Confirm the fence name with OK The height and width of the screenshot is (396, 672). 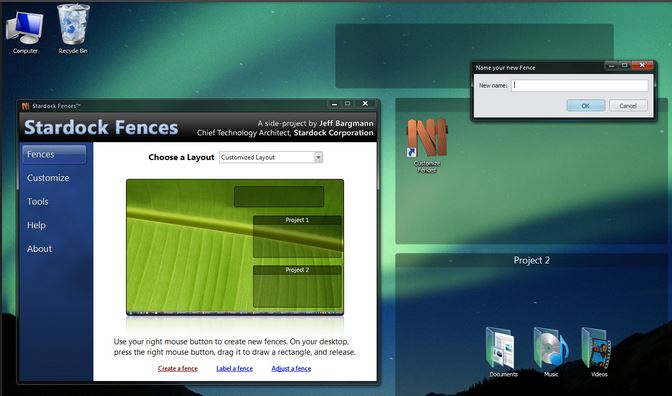586,106
